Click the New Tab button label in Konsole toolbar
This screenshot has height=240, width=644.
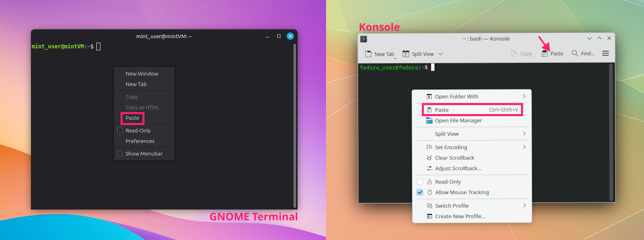pos(384,54)
